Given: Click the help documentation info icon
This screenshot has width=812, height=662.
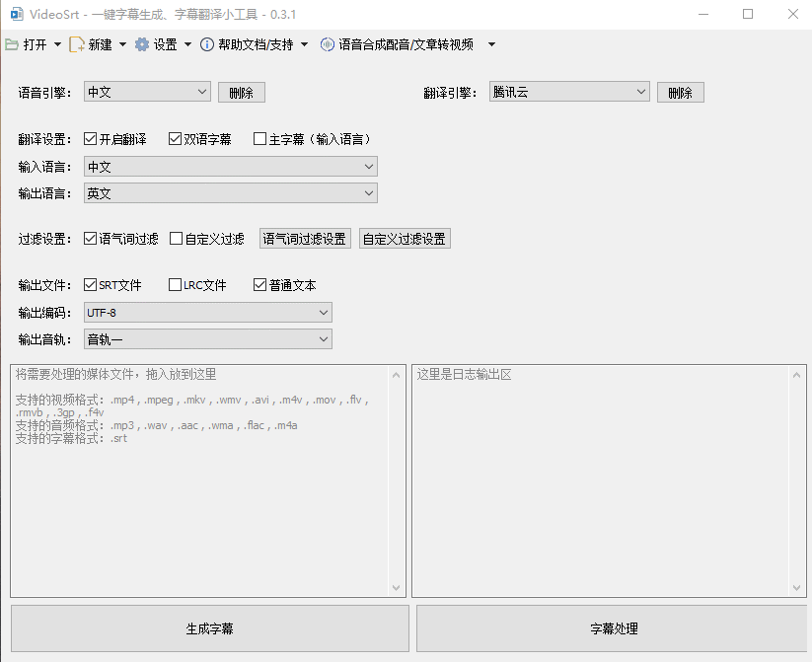Looking at the screenshot, I should [206, 43].
